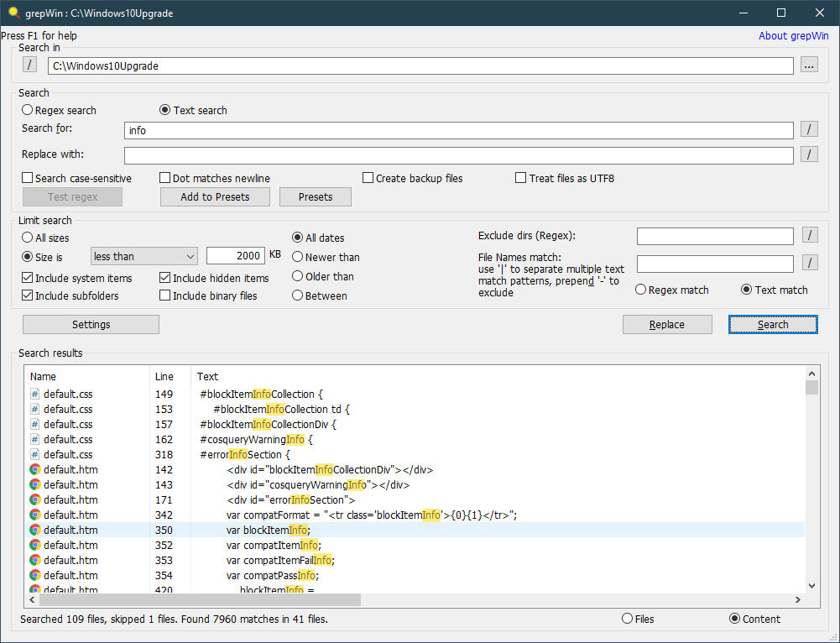Viewport: 840px width, 643px height.
Task: Click the File Names match input field
Action: (715, 264)
